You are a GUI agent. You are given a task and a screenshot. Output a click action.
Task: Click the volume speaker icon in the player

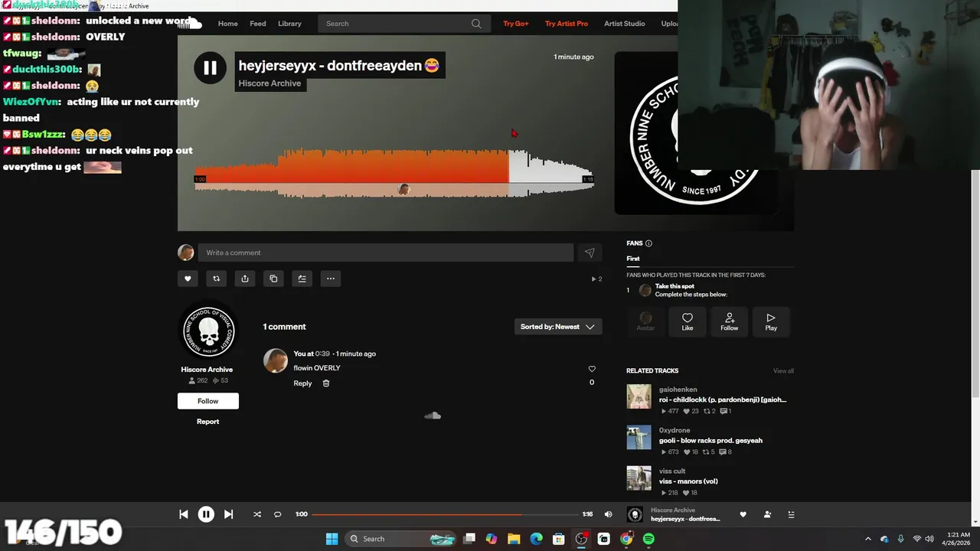[609, 514]
